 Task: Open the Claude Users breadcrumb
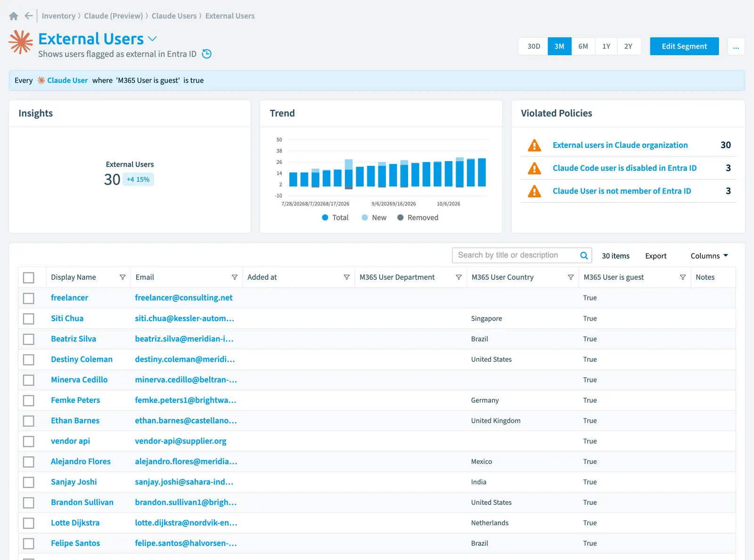(174, 16)
